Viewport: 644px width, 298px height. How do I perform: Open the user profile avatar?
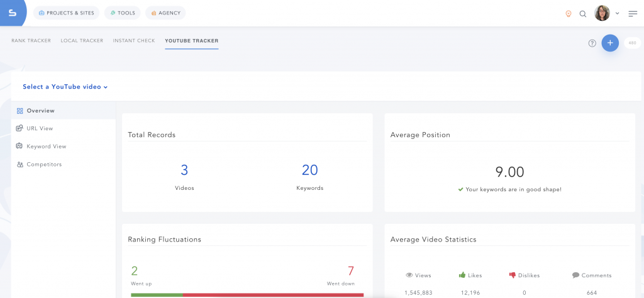point(602,13)
